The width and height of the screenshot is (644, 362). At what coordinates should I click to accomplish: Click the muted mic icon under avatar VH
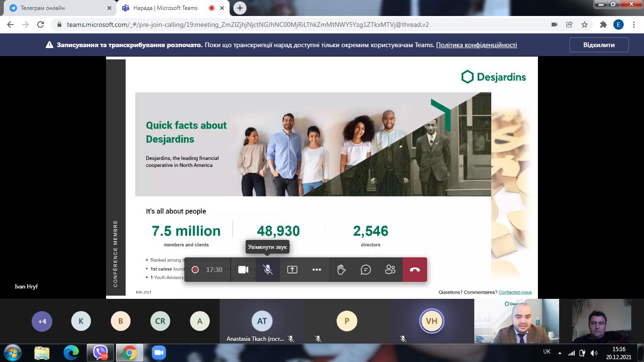(403, 339)
